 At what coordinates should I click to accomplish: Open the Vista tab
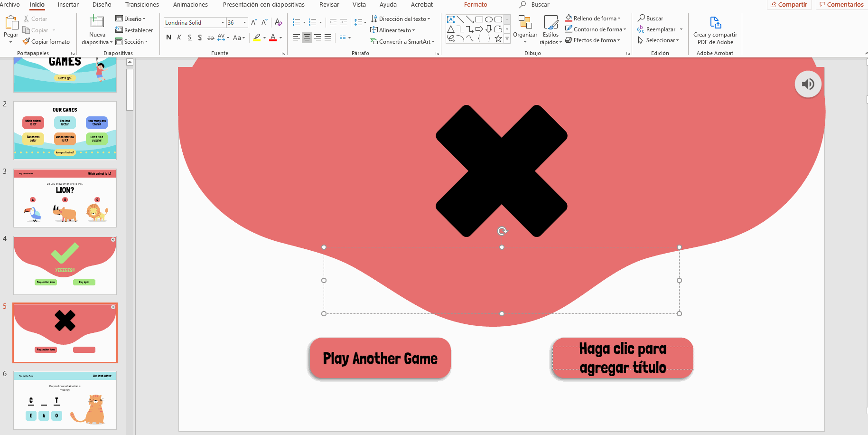pyautogui.click(x=359, y=4)
